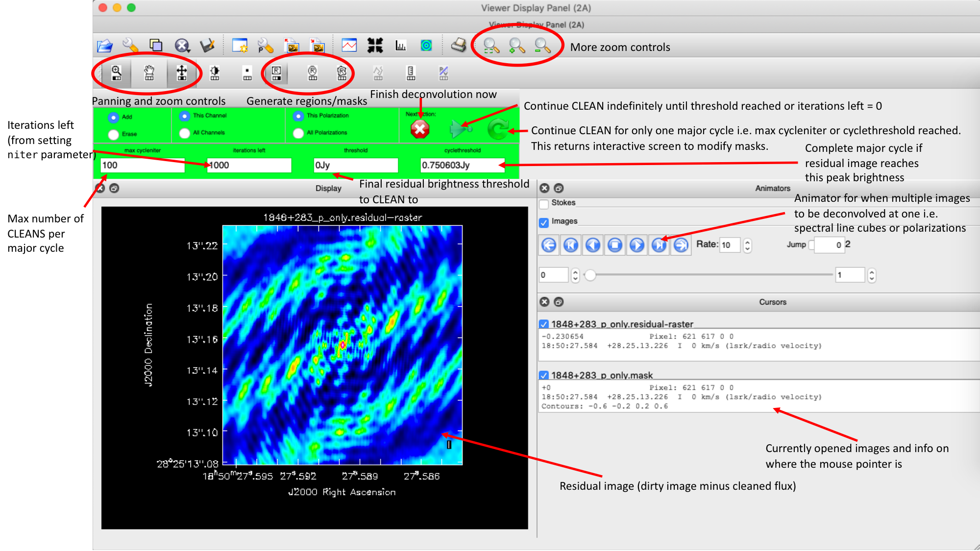Click the animator frame slider handle

(590, 275)
